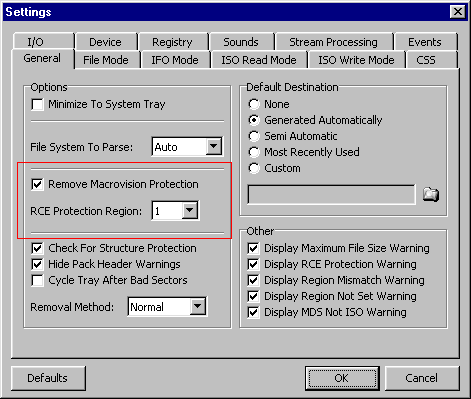The height and width of the screenshot is (399, 471).
Task: Browse for destination folder icon
Action: pyautogui.click(x=431, y=194)
